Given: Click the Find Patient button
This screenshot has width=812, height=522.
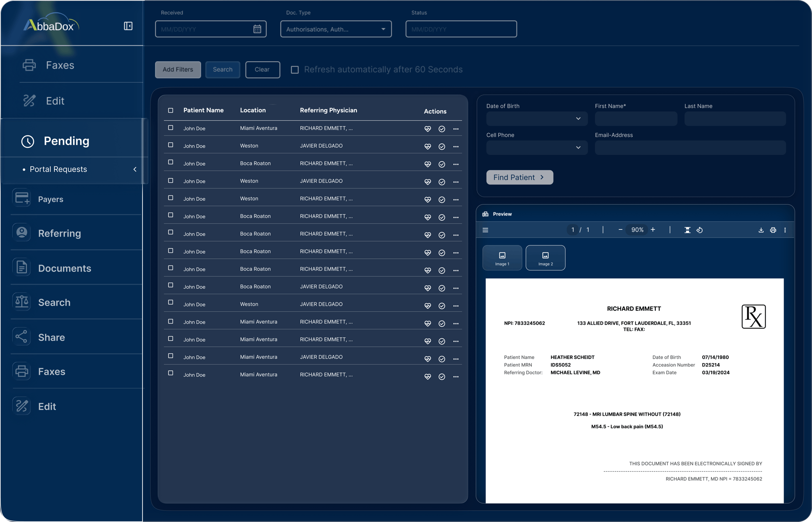Looking at the screenshot, I should pyautogui.click(x=519, y=177).
